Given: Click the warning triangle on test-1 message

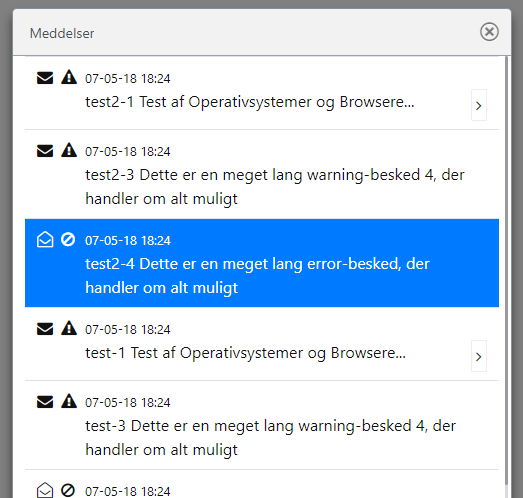Looking at the screenshot, I should [x=69, y=328].
